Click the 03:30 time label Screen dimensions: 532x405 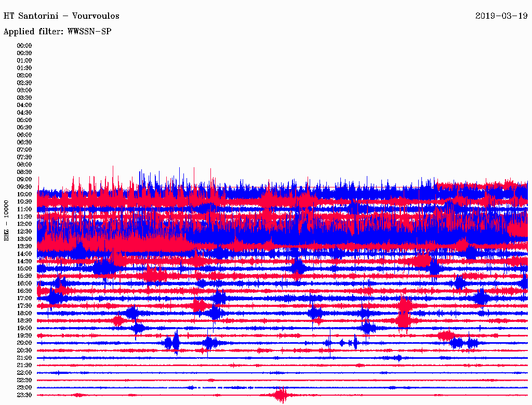coord(24,98)
